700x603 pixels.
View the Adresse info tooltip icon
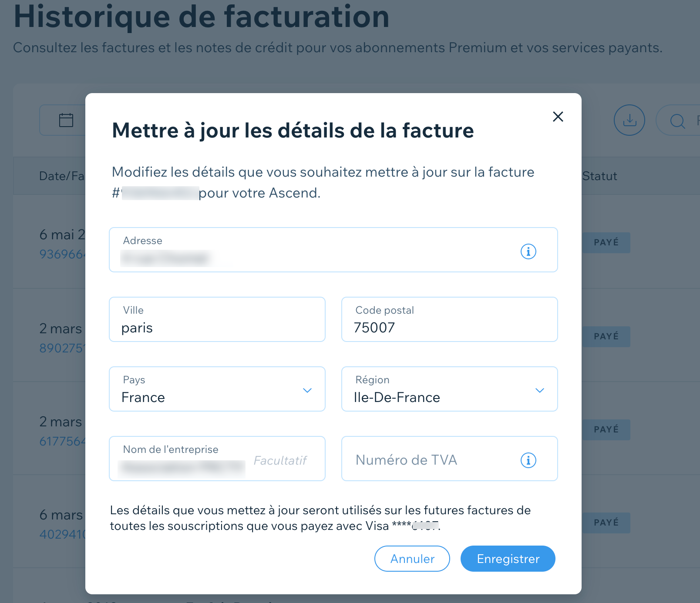point(528,251)
